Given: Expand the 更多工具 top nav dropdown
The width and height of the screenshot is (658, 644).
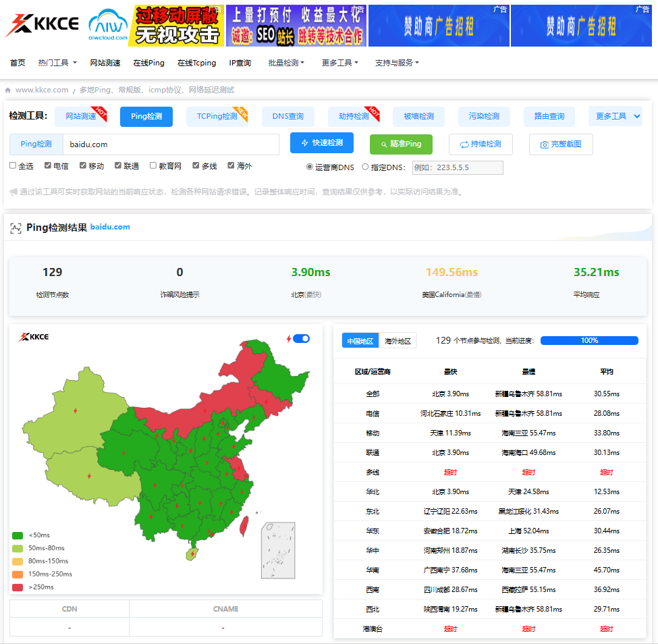Looking at the screenshot, I should [340, 63].
